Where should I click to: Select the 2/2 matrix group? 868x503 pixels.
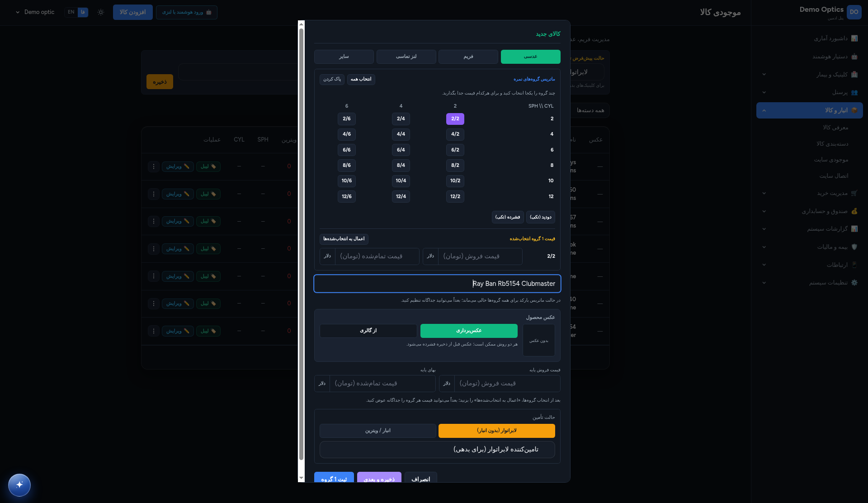coord(455,119)
